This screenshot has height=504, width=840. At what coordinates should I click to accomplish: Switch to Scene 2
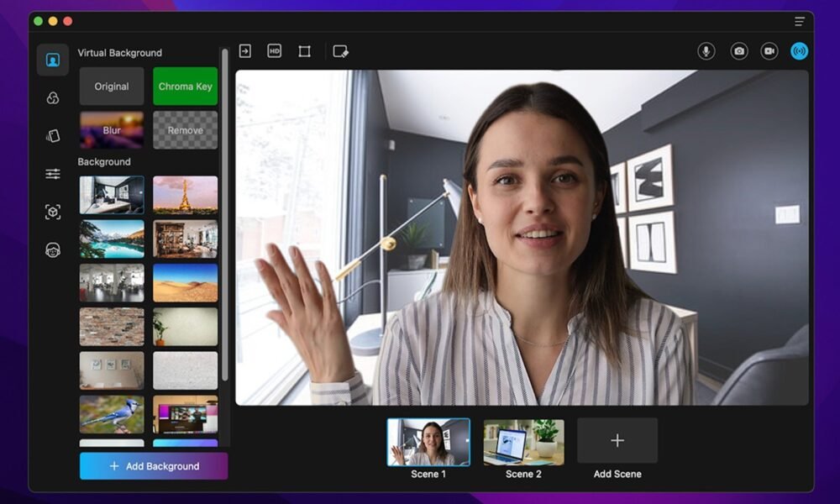pos(523,442)
